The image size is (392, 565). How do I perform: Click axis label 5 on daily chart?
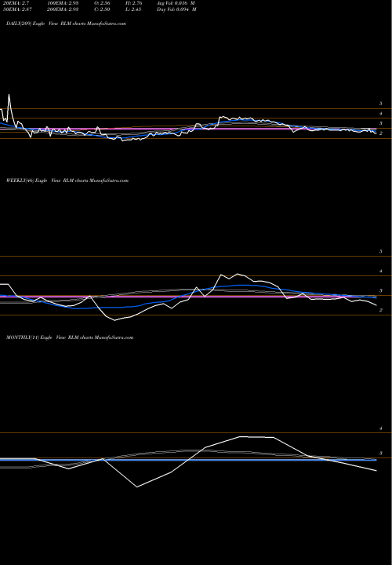coord(381,104)
